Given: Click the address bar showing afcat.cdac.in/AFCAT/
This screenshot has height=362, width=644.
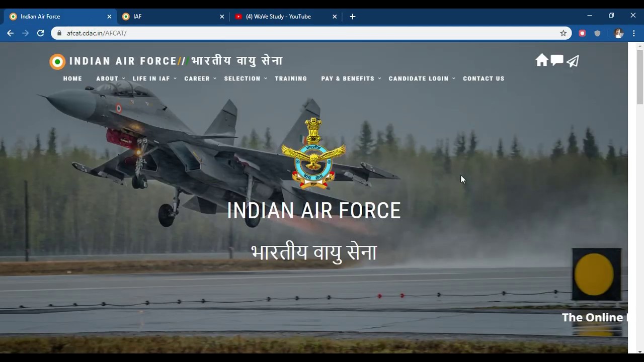Looking at the screenshot, I should tap(311, 33).
